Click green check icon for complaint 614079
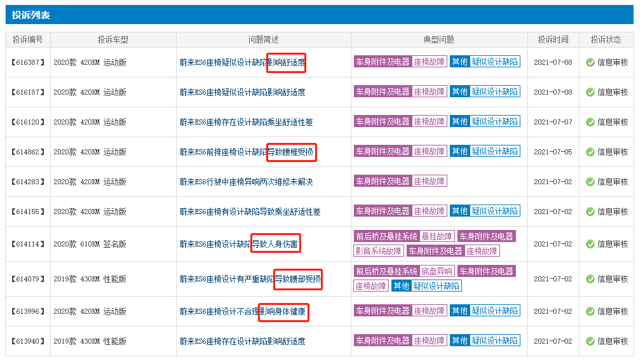This screenshot has width=643, height=364. pyautogui.click(x=590, y=279)
